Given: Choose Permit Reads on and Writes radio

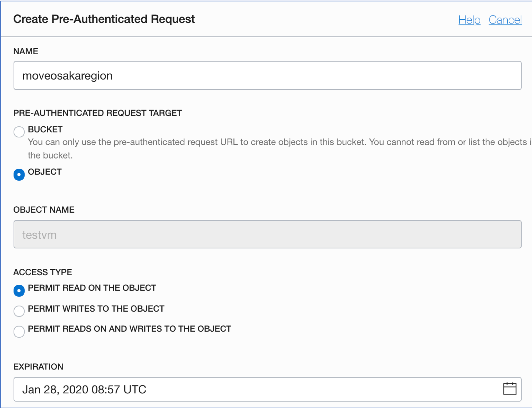Looking at the screenshot, I should click(x=19, y=332).
